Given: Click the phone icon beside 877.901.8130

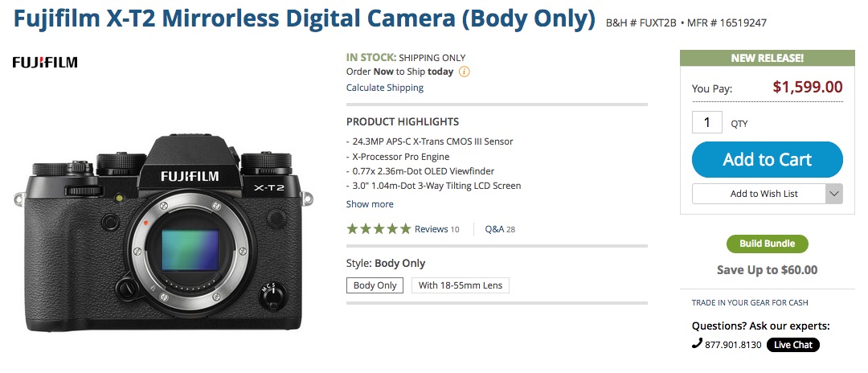Looking at the screenshot, I should (x=697, y=344).
